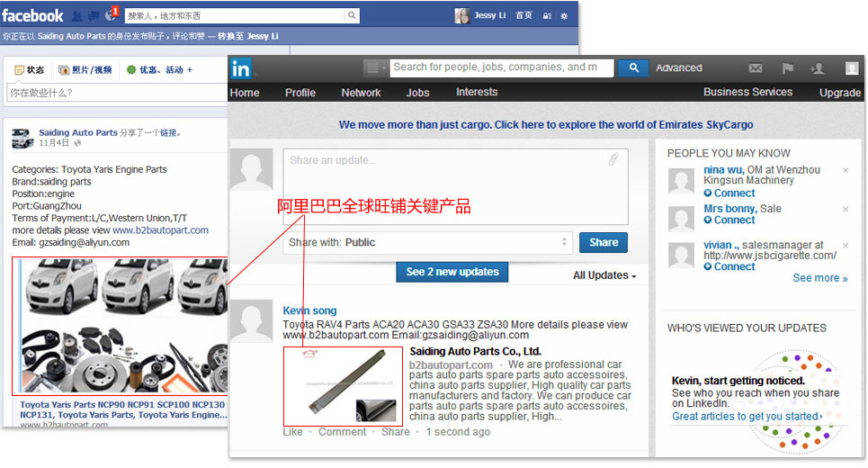Click See 2 new updates button

coord(452,272)
